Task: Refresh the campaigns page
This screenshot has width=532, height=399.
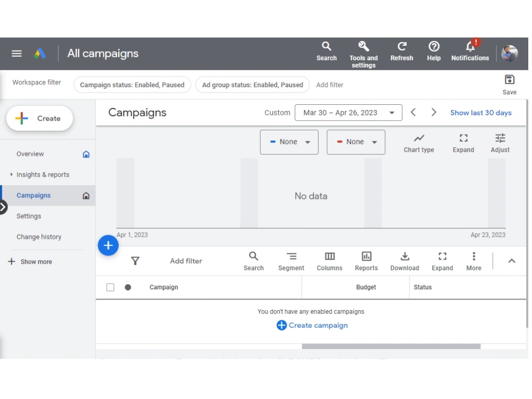Action: tap(402, 51)
